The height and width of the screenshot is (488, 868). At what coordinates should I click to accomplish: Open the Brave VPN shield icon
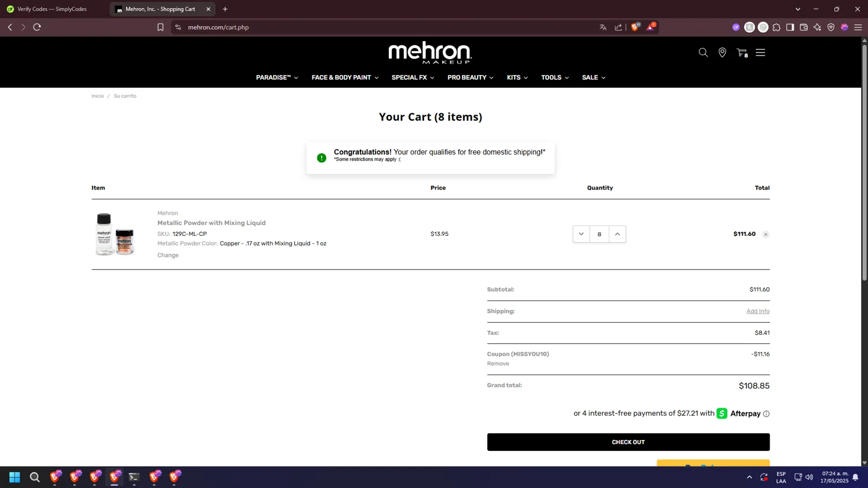click(x=831, y=27)
